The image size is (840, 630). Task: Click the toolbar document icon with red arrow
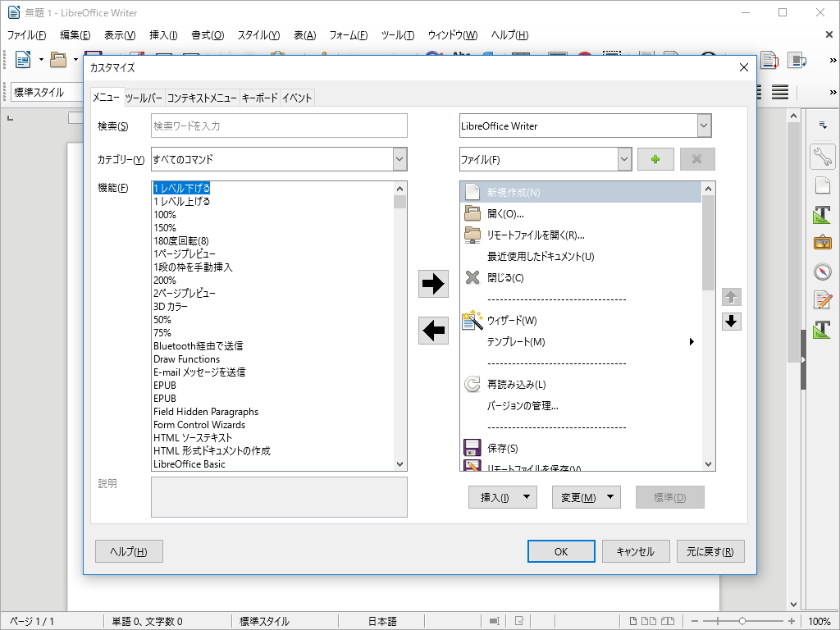point(769,60)
